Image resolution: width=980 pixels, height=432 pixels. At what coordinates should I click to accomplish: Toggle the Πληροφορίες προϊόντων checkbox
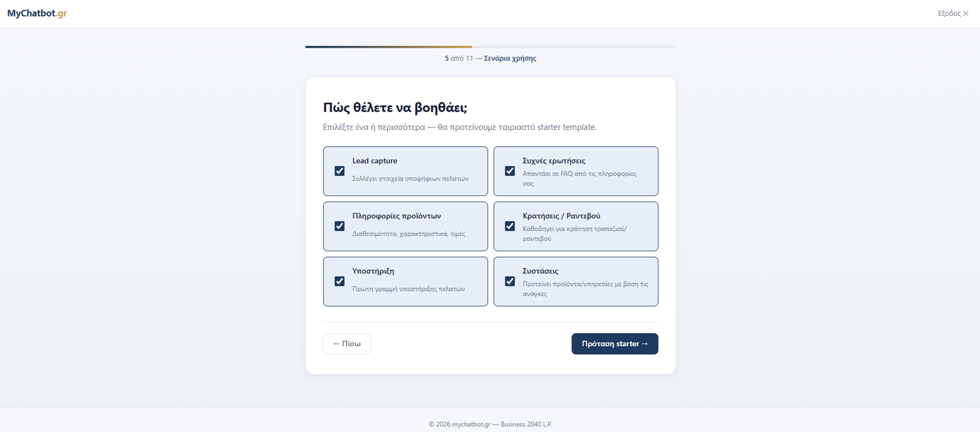pos(339,226)
